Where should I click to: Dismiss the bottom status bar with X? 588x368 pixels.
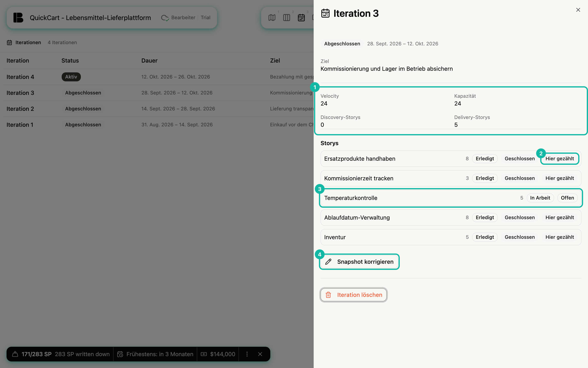(260, 354)
